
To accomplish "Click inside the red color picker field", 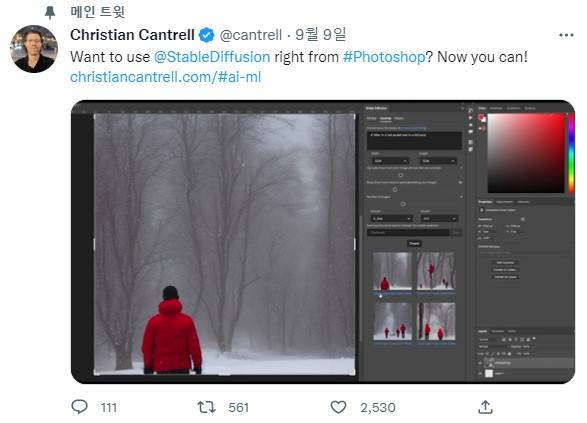I will (x=526, y=153).
